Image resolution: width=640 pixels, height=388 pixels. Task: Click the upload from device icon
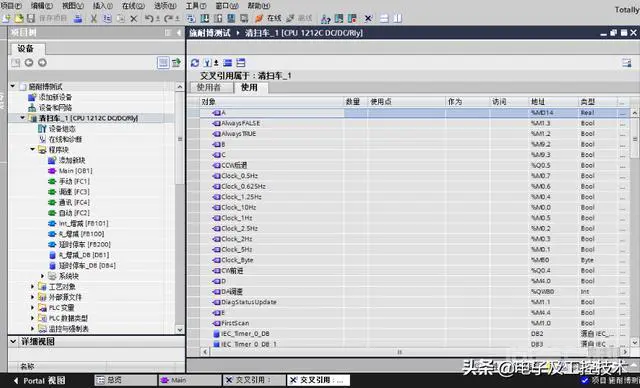coord(218,18)
